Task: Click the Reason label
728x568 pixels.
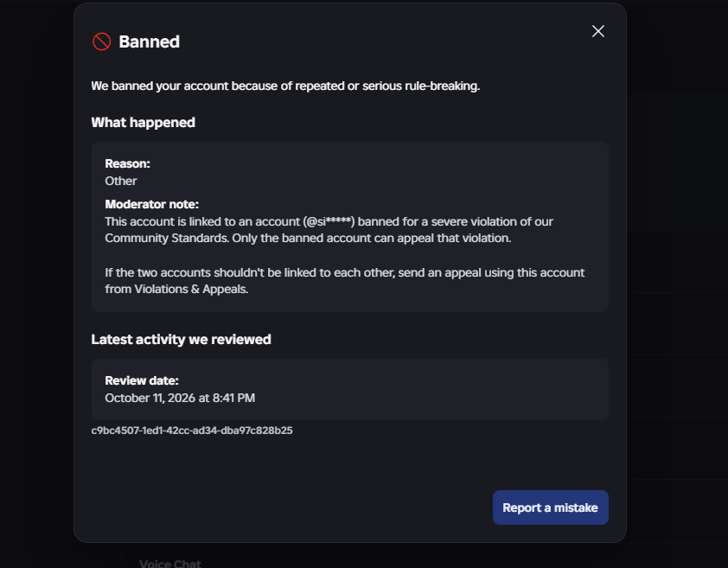Action: point(128,164)
